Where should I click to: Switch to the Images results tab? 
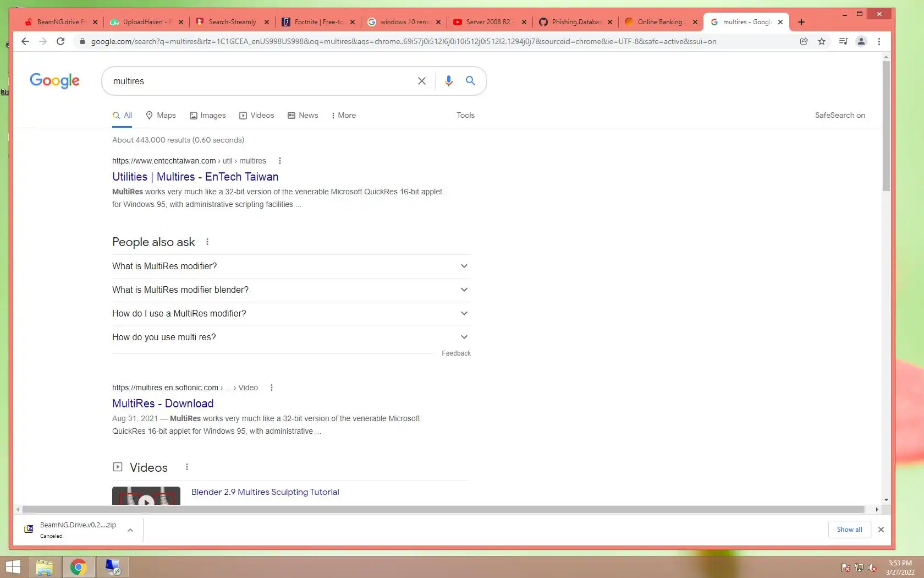[x=208, y=115]
